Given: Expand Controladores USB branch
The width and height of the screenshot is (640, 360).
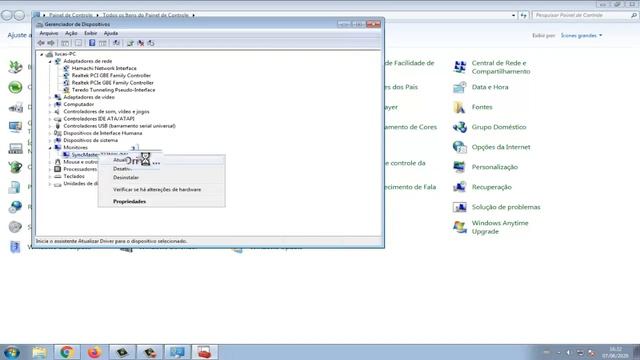Looking at the screenshot, I should tap(50, 126).
